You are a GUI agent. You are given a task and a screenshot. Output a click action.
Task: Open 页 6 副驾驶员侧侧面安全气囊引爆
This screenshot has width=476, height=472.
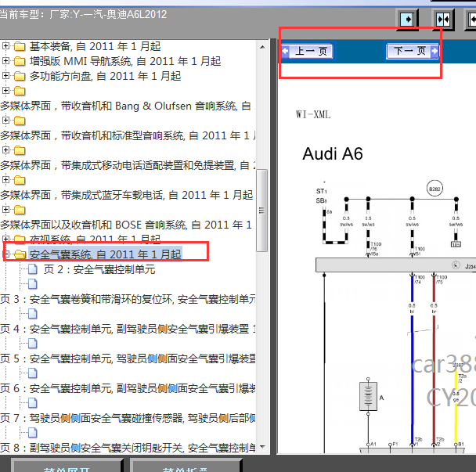pyautogui.click(x=128, y=388)
